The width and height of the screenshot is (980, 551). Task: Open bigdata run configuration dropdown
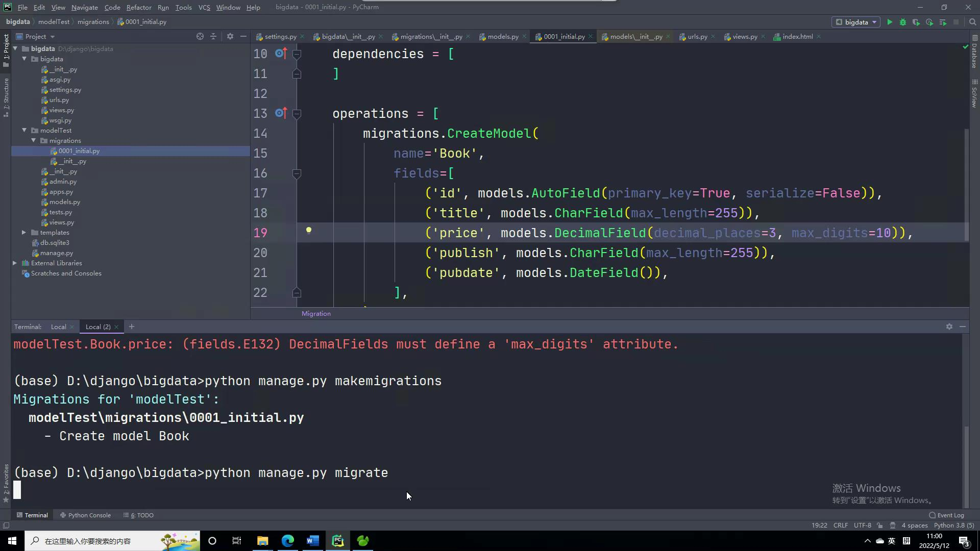click(x=856, y=22)
